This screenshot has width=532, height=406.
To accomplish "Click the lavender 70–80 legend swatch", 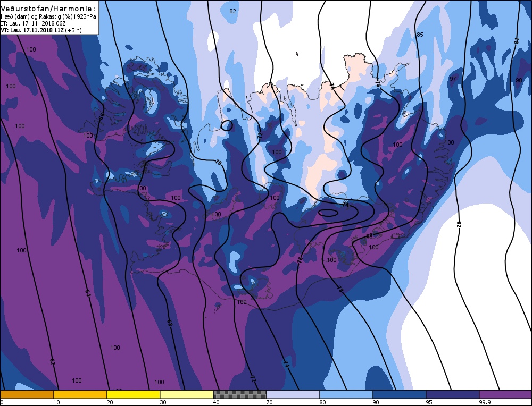I will pos(293,394).
